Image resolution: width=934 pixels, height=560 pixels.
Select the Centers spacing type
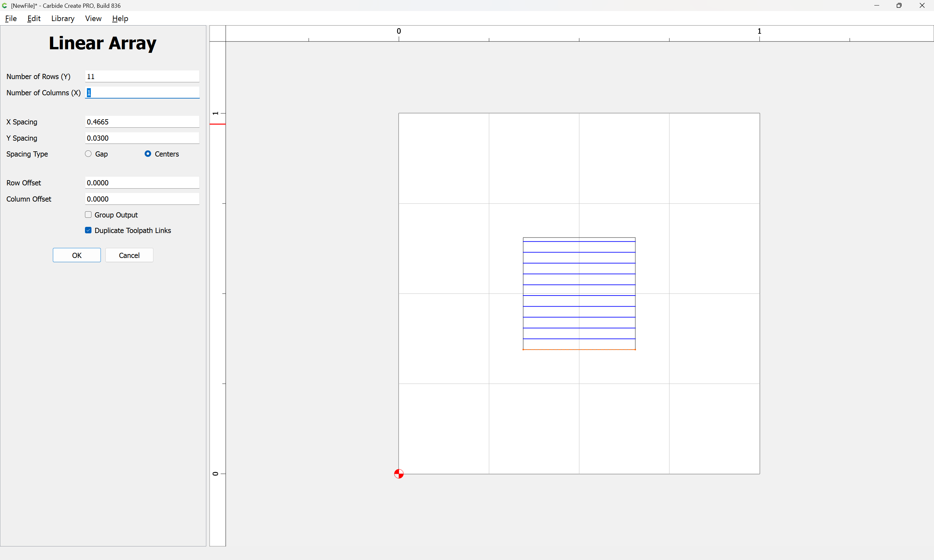[x=148, y=154]
